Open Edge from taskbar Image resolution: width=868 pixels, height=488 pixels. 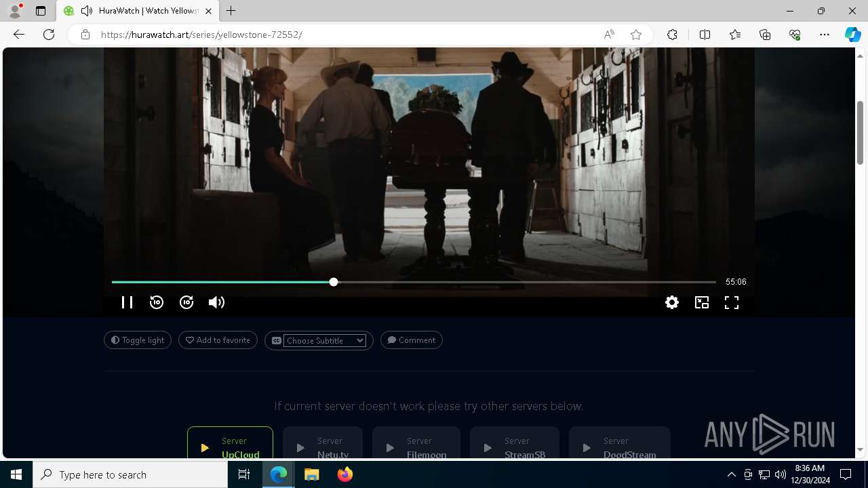279,474
